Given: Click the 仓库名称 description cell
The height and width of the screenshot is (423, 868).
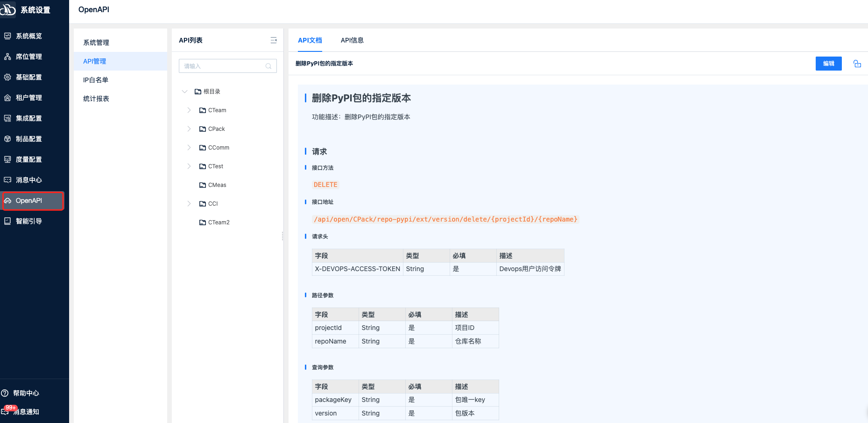Looking at the screenshot, I should click(475, 341).
